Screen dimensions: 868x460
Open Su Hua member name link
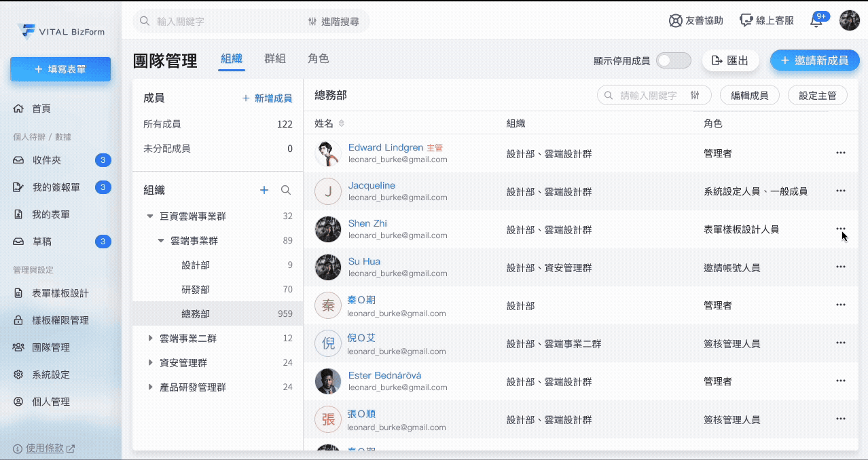pos(364,261)
